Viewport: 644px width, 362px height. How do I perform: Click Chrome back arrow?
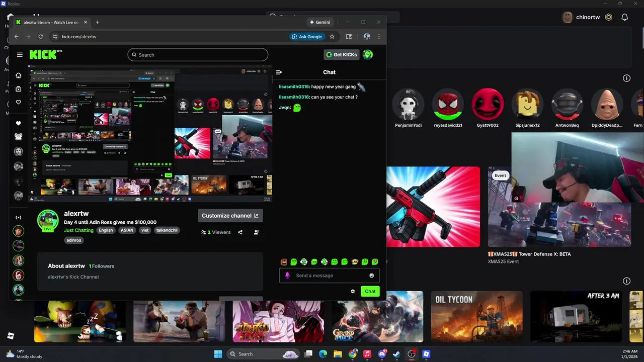tap(17, 37)
